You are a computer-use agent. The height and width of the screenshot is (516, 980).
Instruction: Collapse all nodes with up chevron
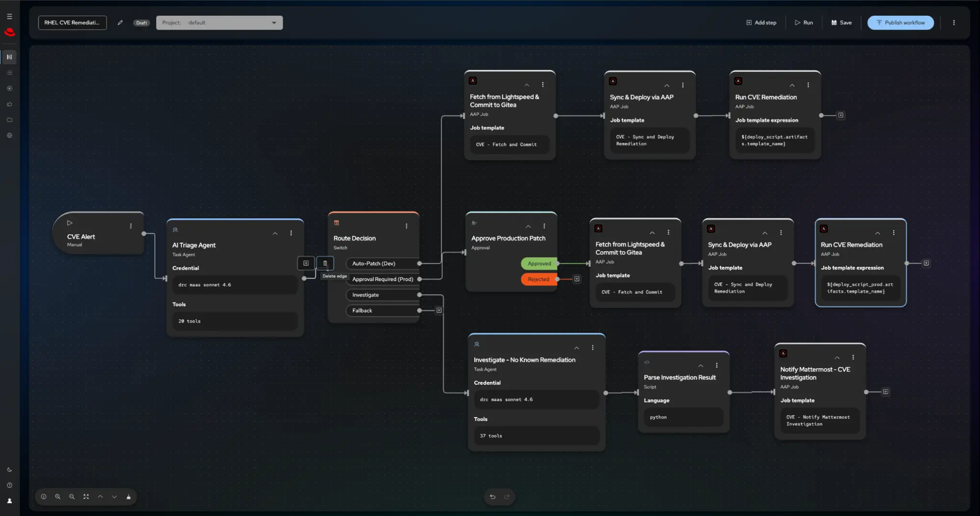point(100,496)
